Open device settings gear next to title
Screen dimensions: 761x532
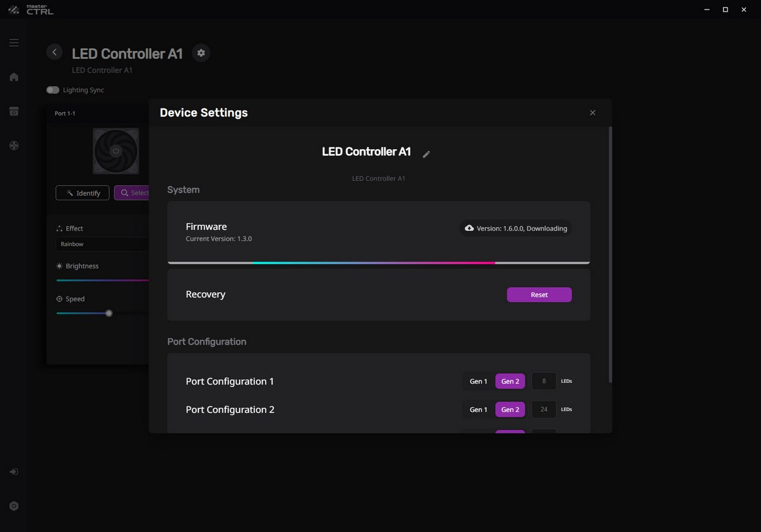[201, 53]
